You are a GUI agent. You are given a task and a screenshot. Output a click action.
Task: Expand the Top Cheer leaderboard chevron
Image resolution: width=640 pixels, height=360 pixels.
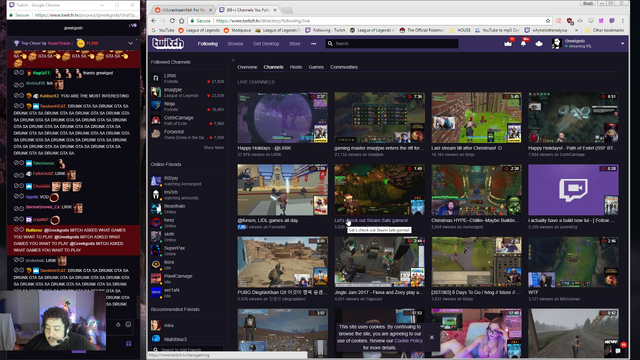pos(131,43)
